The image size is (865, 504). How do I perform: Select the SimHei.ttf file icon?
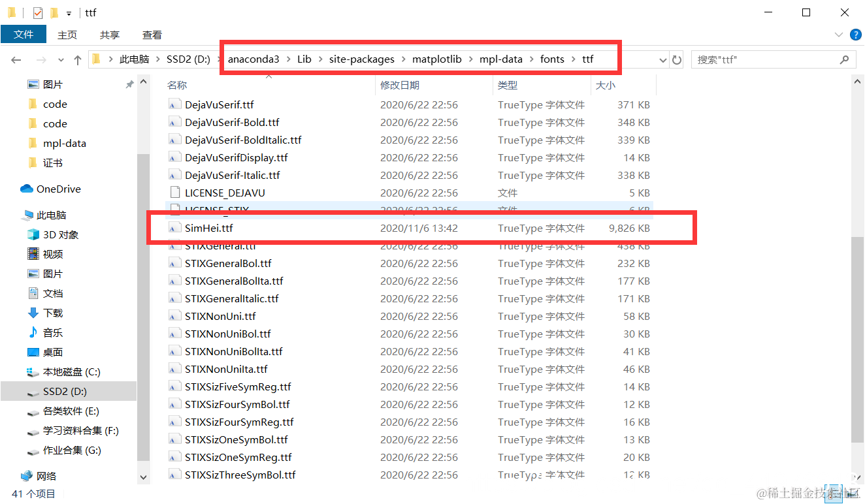click(x=174, y=228)
